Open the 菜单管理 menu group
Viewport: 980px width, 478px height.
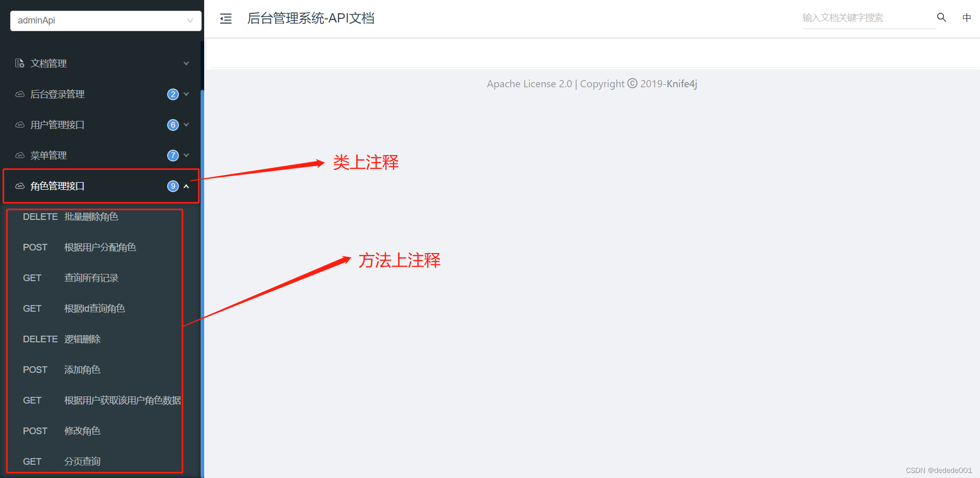(102, 155)
